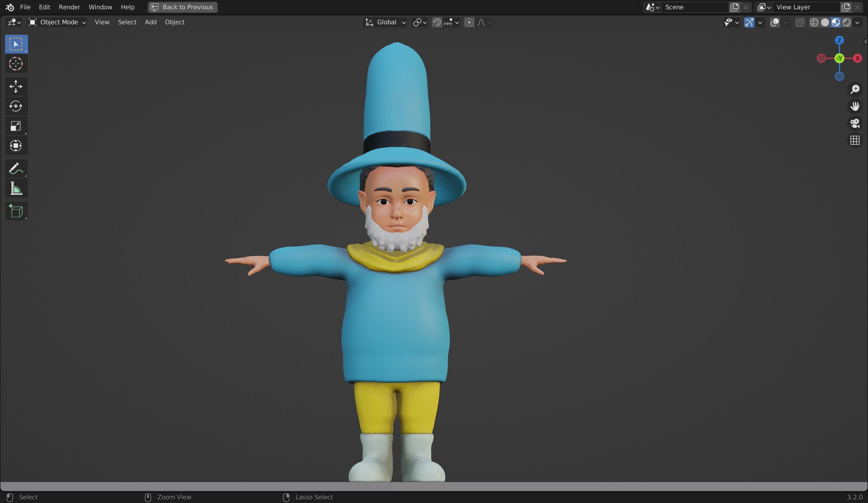
Task: Select the Measure tool
Action: 16,189
